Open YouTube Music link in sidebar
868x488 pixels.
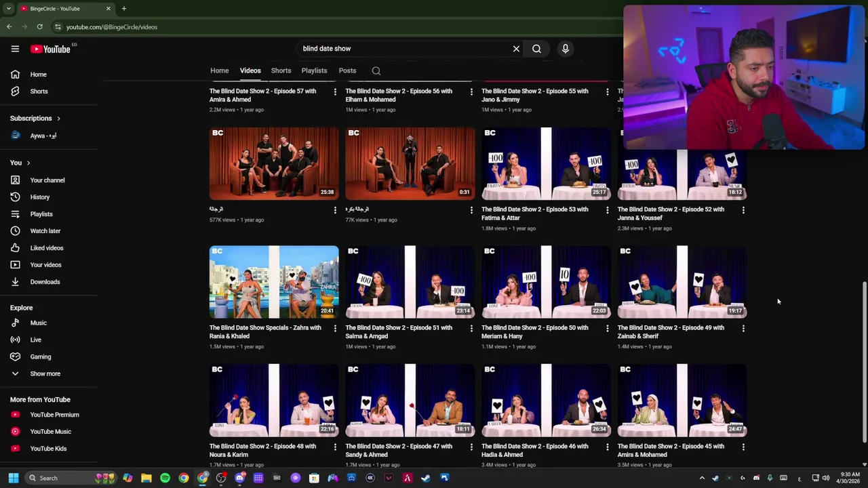pos(49,432)
